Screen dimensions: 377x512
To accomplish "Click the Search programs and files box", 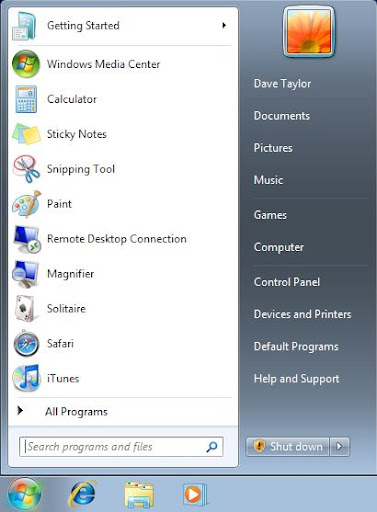I will (121, 447).
